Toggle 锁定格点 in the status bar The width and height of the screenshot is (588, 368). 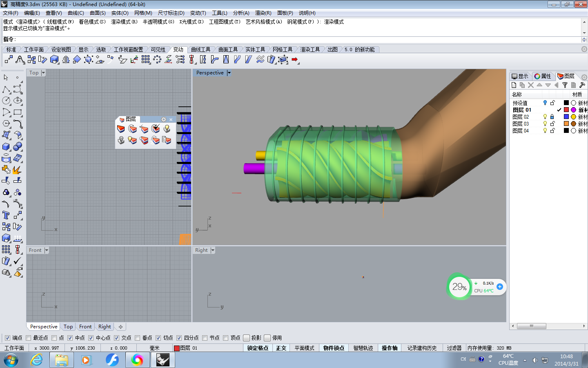(x=258, y=348)
